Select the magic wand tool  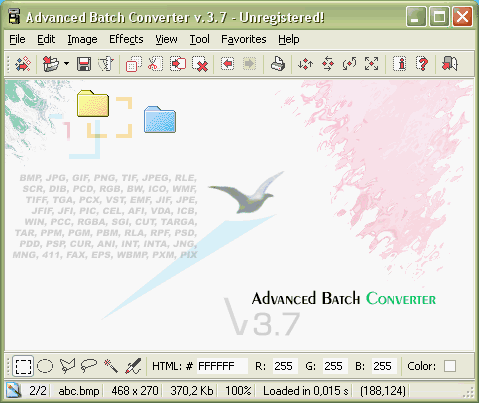click(x=111, y=366)
